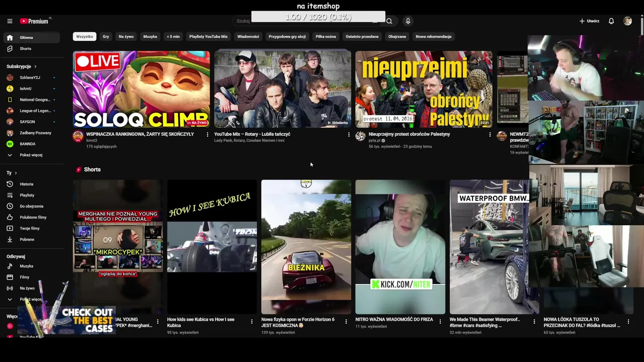644x362 pixels.
Task: Open options for Nieuprzejmy protest video
Action: 490,135
